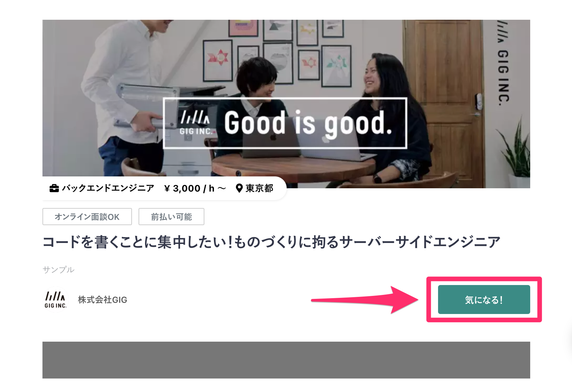Click the briefcase icon beside バックエンドエンジニア
The width and height of the screenshot is (572, 392).
pos(54,188)
